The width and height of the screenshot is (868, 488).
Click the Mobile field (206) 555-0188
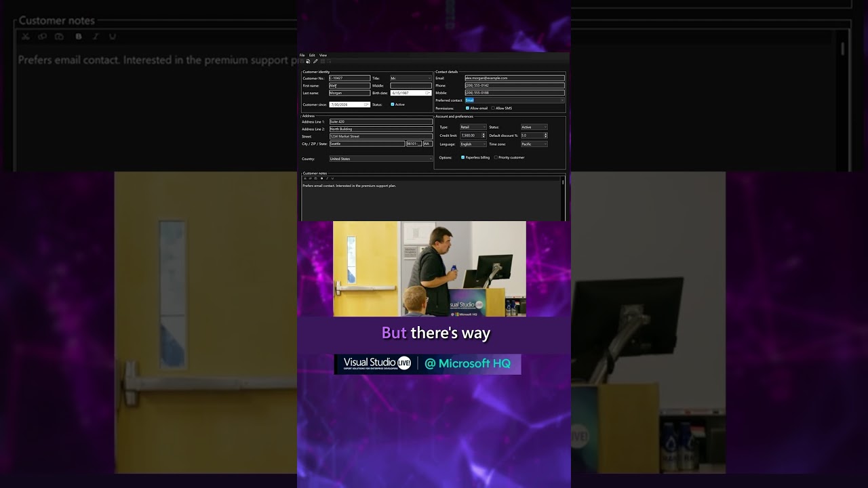coord(515,93)
